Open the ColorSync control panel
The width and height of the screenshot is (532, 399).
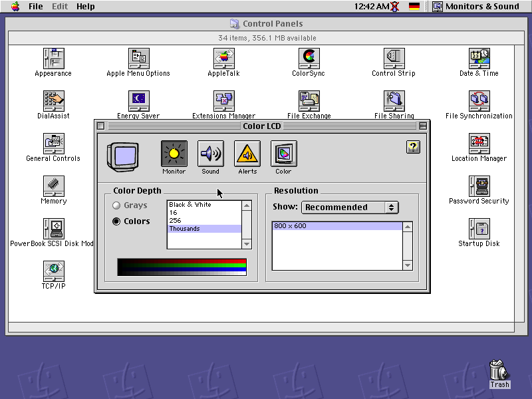click(309, 59)
